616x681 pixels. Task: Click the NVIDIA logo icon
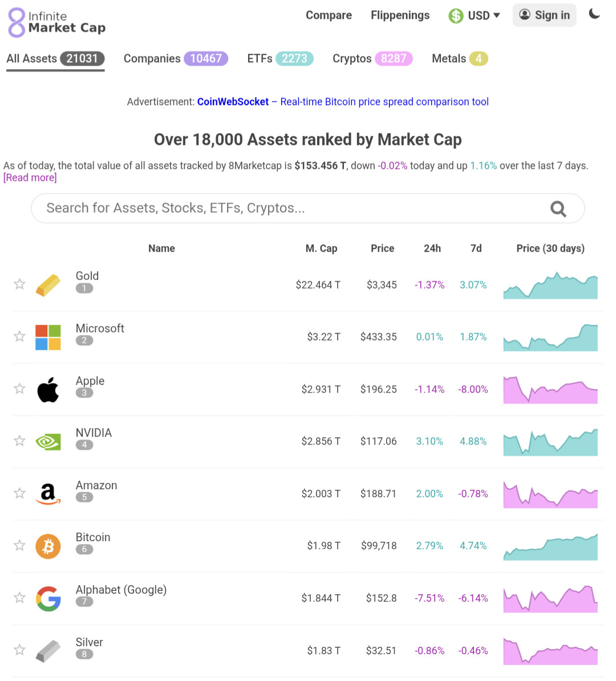click(x=48, y=441)
